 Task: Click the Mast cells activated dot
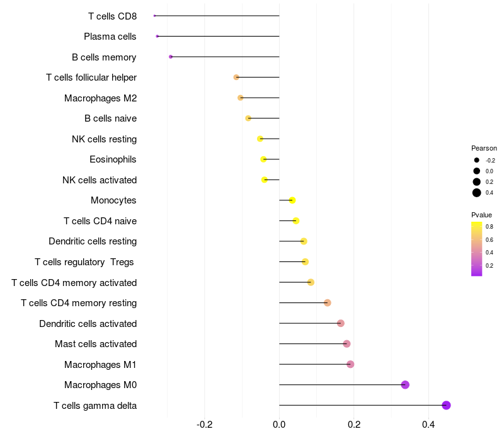(346, 344)
